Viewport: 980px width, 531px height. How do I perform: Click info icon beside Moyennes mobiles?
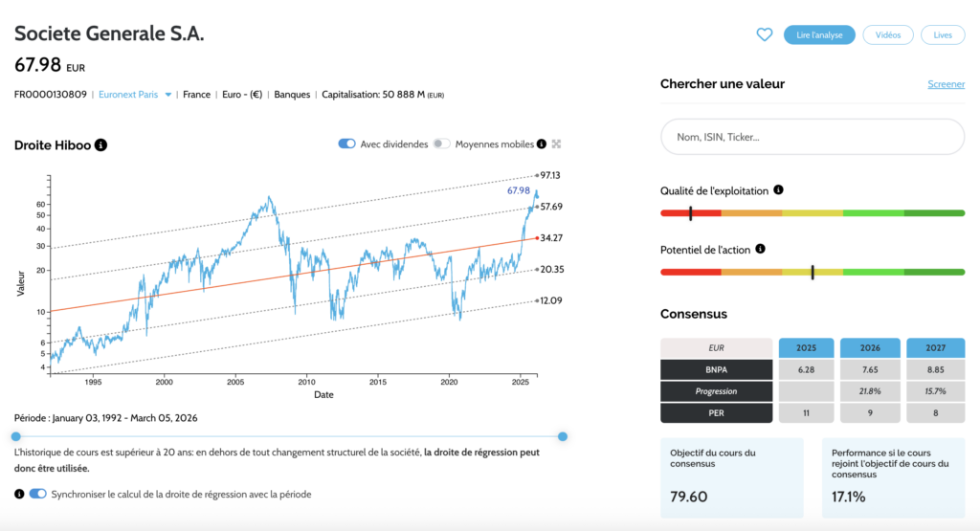tap(542, 144)
